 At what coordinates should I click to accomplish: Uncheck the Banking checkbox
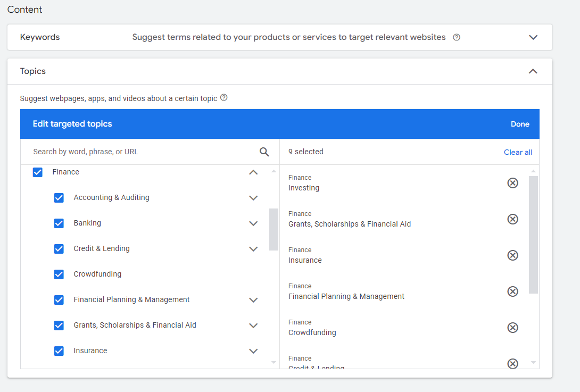(x=59, y=223)
